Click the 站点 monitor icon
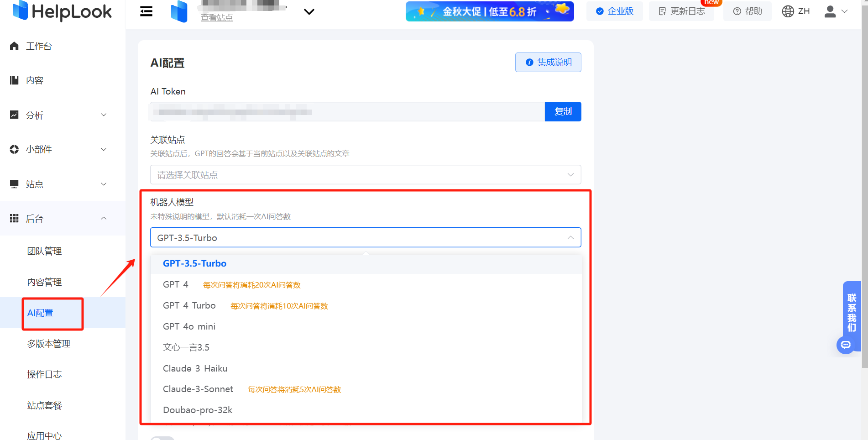Screen dimensions: 868x440 pos(14,184)
